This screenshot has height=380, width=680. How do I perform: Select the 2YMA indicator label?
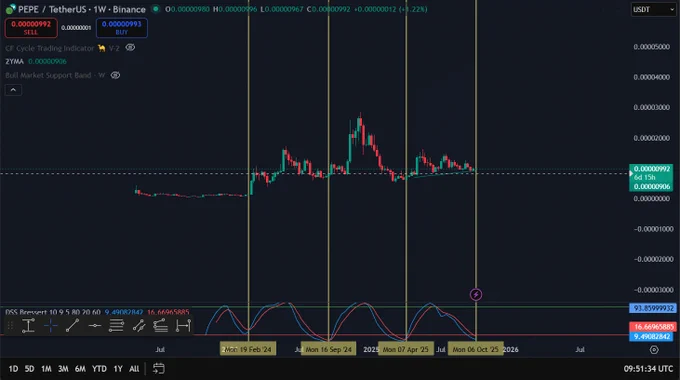14,62
